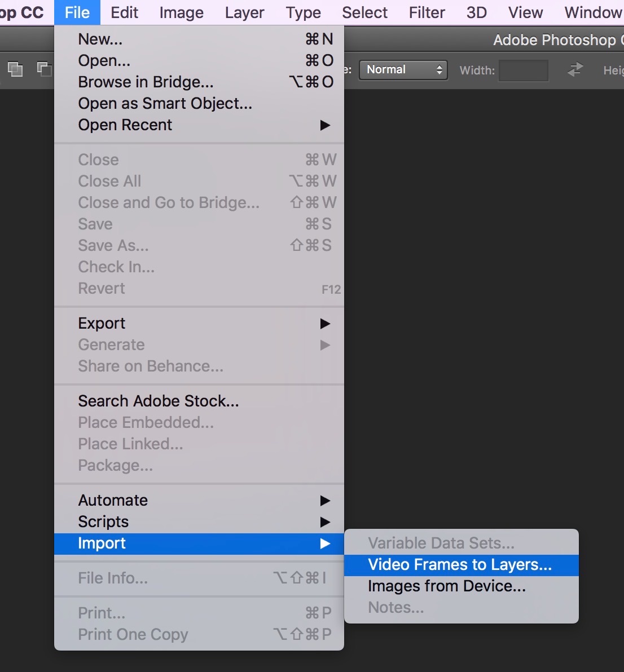Open the 3D menu
Image resolution: width=624 pixels, height=672 pixels.
point(477,12)
